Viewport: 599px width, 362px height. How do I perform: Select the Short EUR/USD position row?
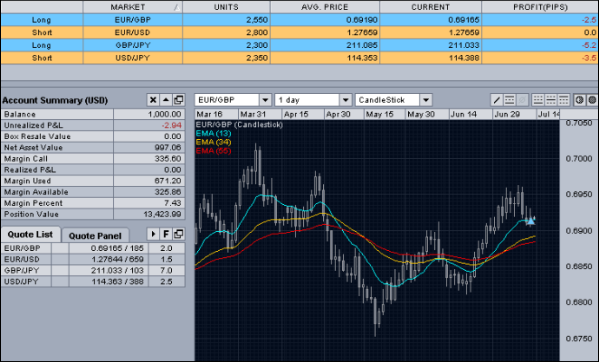point(300,32)
